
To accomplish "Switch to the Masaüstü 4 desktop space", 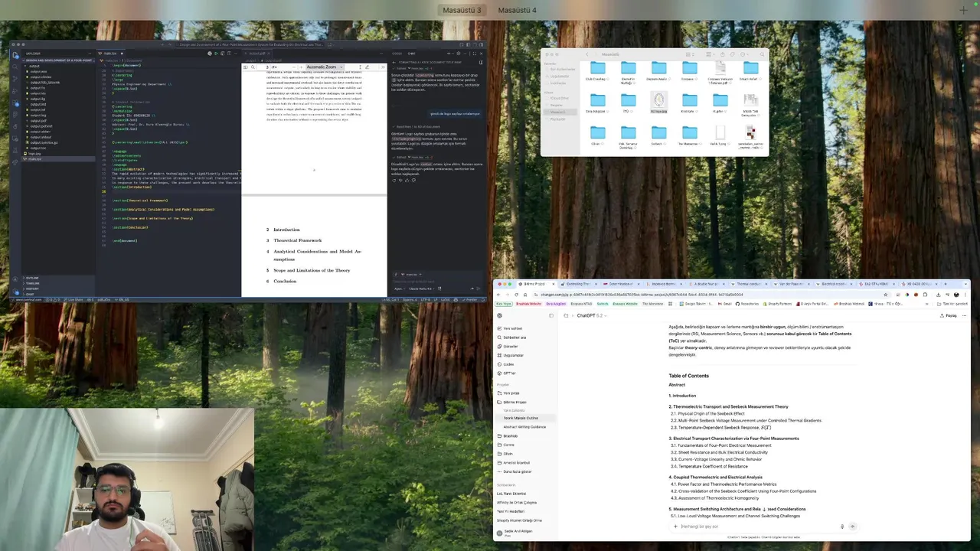I will (x=517, y=10).
